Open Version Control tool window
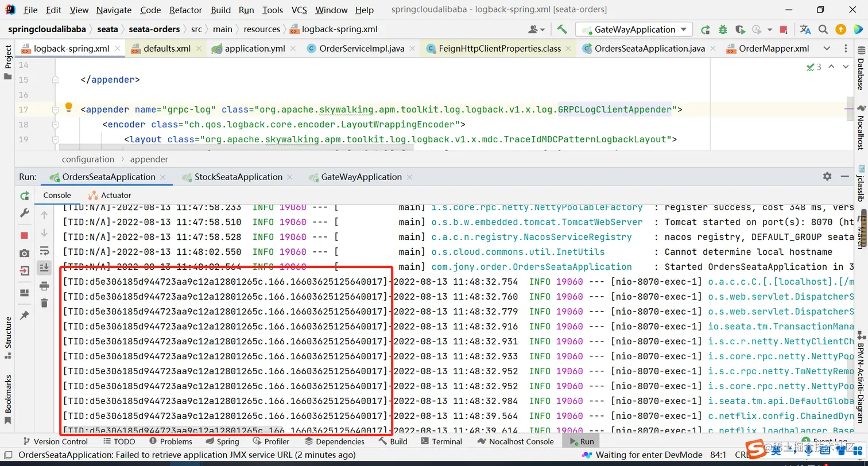This screenshot has width=868, height=466. tap(55, 441)
